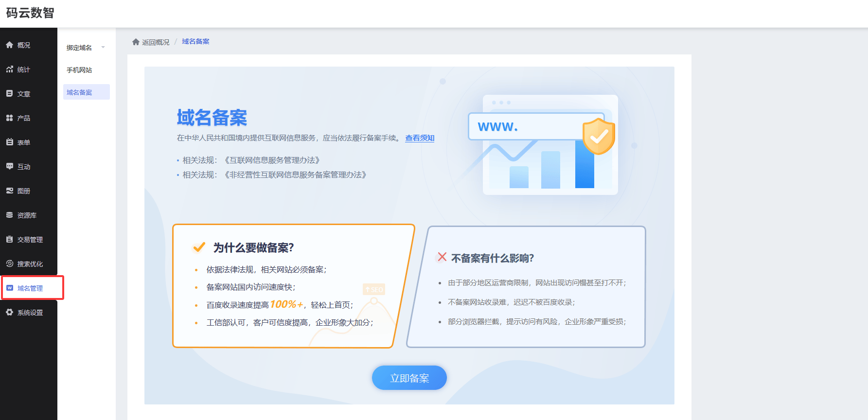This screenshot has height=420, width=868.
Task: Click the 域名备案 breadcrumb item
Action: pos(195,42)
